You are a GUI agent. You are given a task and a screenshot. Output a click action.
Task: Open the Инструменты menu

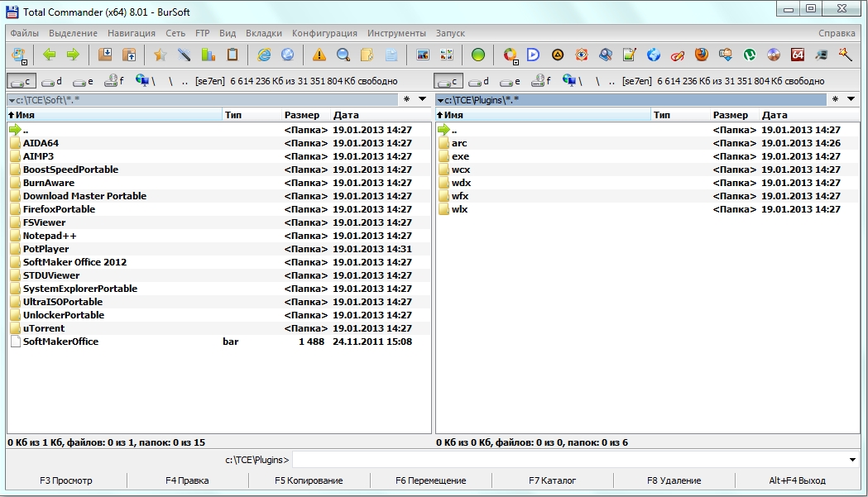[396, 33]
